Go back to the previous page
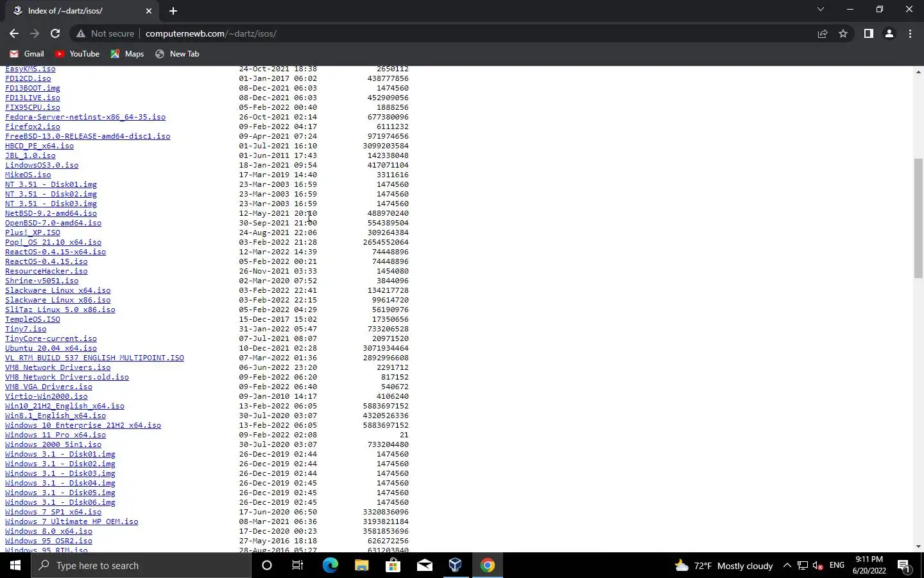 (x=14, y=33)
